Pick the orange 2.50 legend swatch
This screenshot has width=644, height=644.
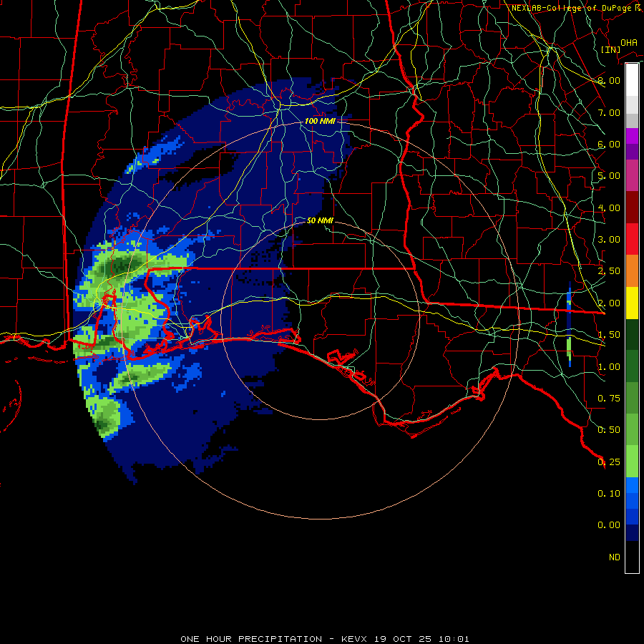point(632,270)
